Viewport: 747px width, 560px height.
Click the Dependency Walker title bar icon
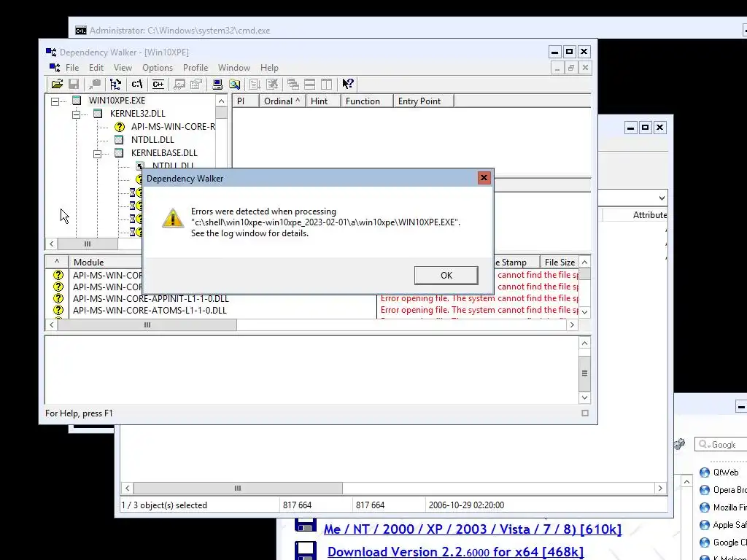coord(51,52)
